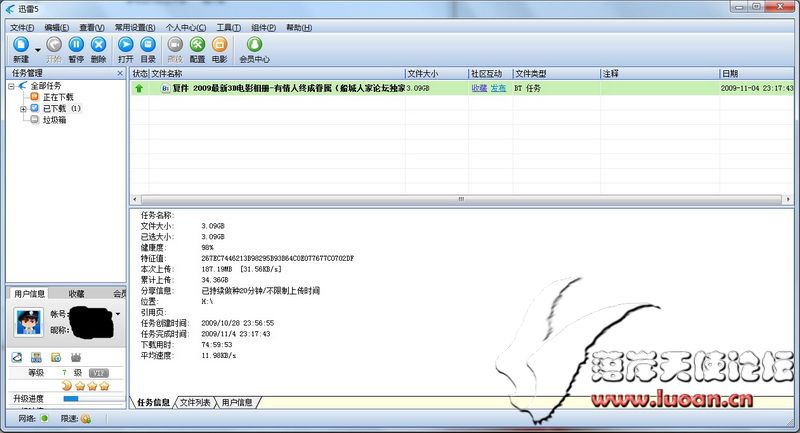Select 全部任务 in the task tree
The height and width of the screenshot is (433, 800).
pos(45,86)
